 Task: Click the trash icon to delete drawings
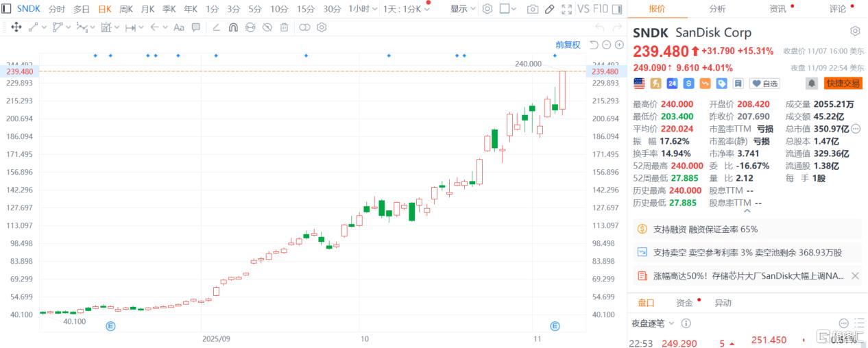[x=284, y=27]
